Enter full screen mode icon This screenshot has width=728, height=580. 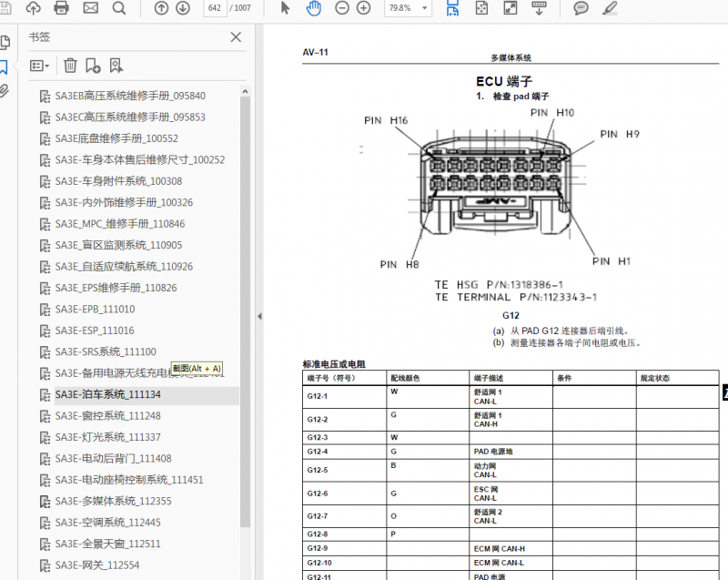point(511,7)
